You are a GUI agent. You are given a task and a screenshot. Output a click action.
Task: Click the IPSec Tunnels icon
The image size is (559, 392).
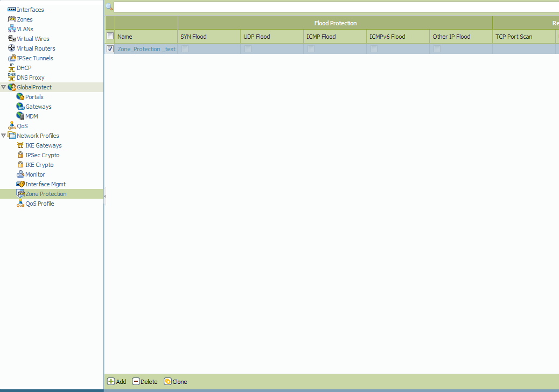pos(12,58)
